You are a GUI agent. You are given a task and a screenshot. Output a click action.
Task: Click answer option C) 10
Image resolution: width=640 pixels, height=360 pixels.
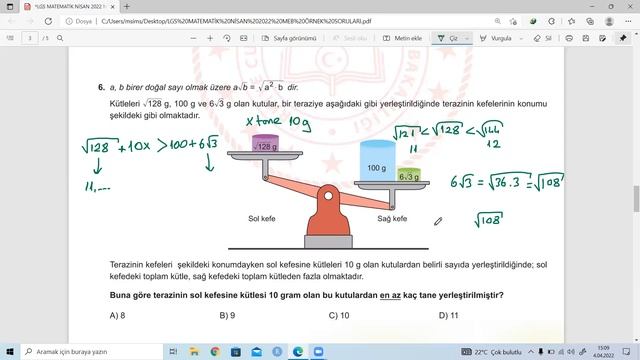(x=339, y=315)
